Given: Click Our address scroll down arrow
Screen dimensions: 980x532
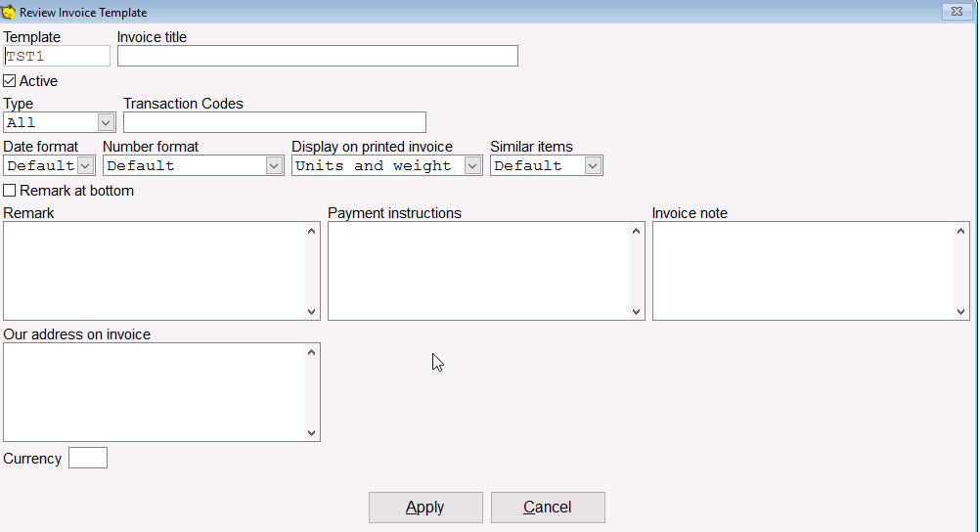Looking at the screenshot, I should [312, 432].
